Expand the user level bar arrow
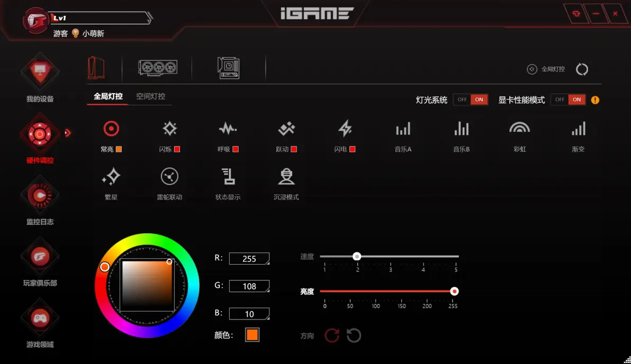Viewport: 631px width, 364px height. [x=149, y=17]
